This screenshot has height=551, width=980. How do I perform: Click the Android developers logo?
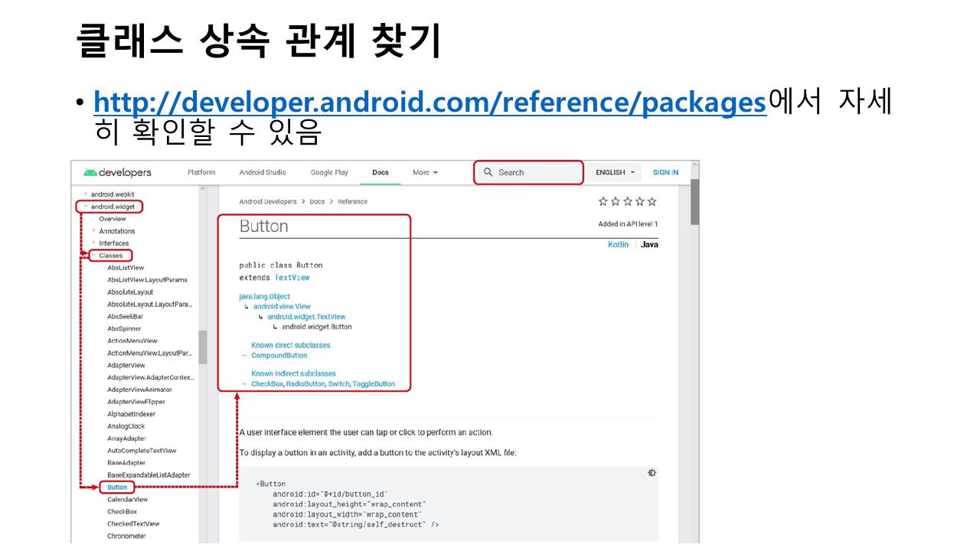(117, 172)
